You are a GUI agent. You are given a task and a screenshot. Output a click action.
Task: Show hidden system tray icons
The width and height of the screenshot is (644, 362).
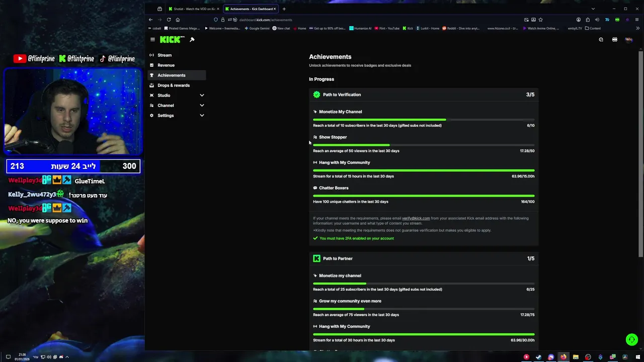click(67, 357)
